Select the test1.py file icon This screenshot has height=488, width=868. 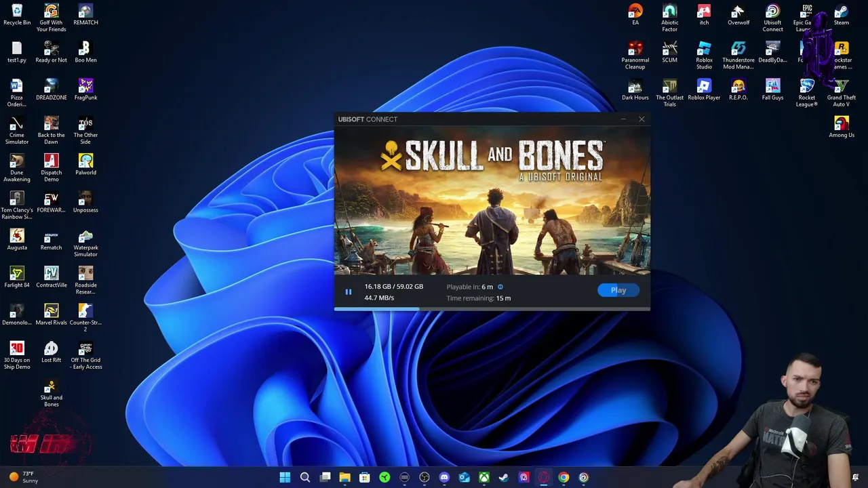point(17,52)
